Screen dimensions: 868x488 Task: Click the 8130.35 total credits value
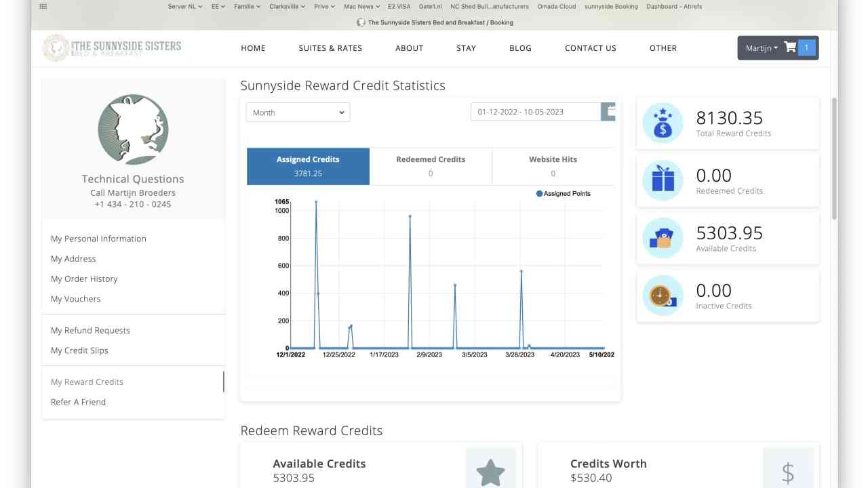click(729, 118)
